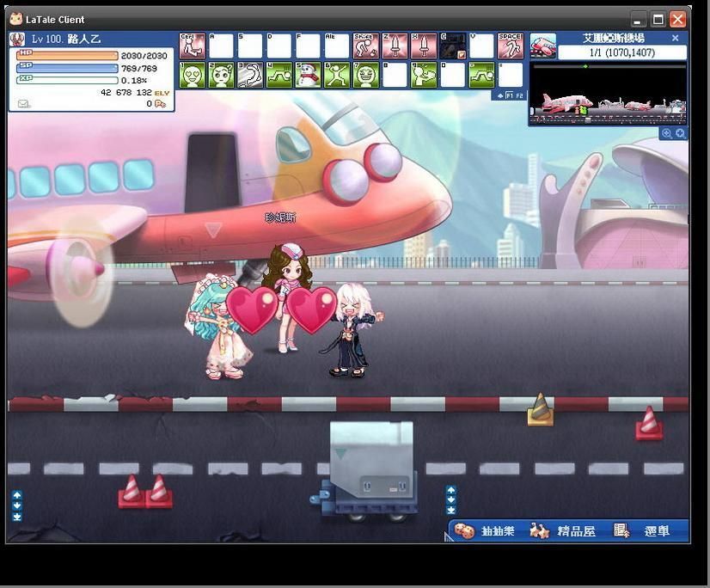Select empty quickslot S

click(250, 46)
